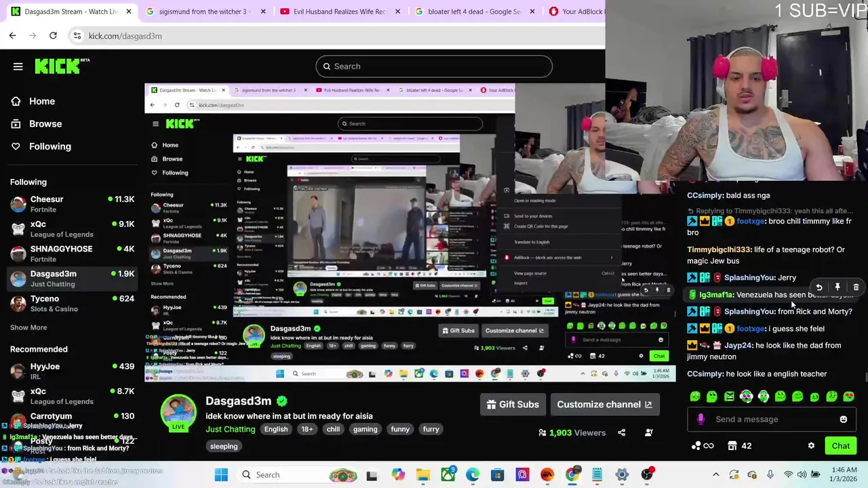Viewport: 868px width, 488px height.
Task: Open chat settings gear icon
Action: click(811, 445)
